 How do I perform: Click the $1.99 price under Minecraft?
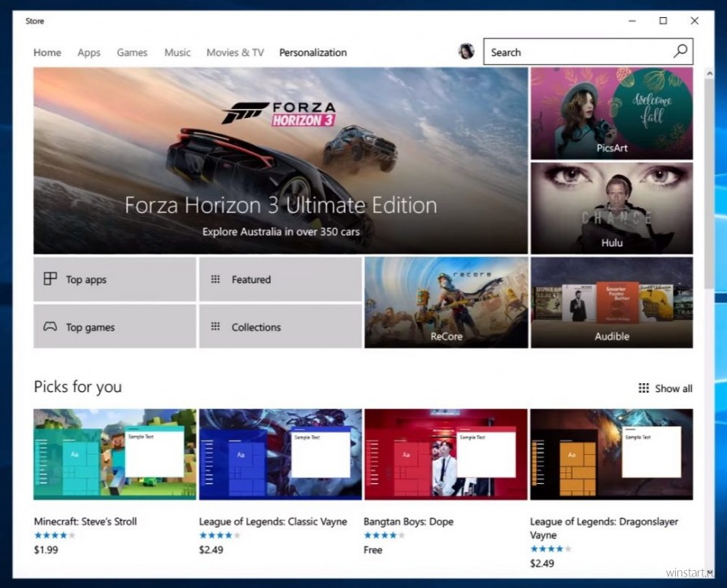point(46,550)
